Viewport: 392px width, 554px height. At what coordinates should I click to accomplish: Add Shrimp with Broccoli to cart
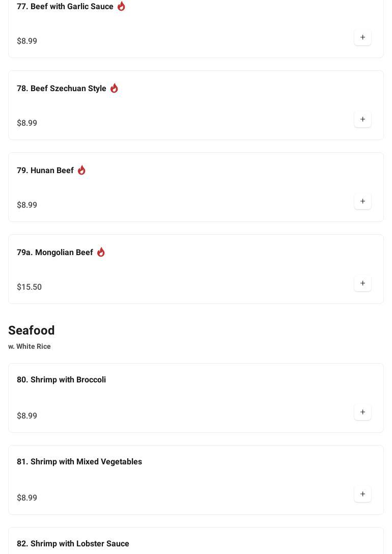362,412
